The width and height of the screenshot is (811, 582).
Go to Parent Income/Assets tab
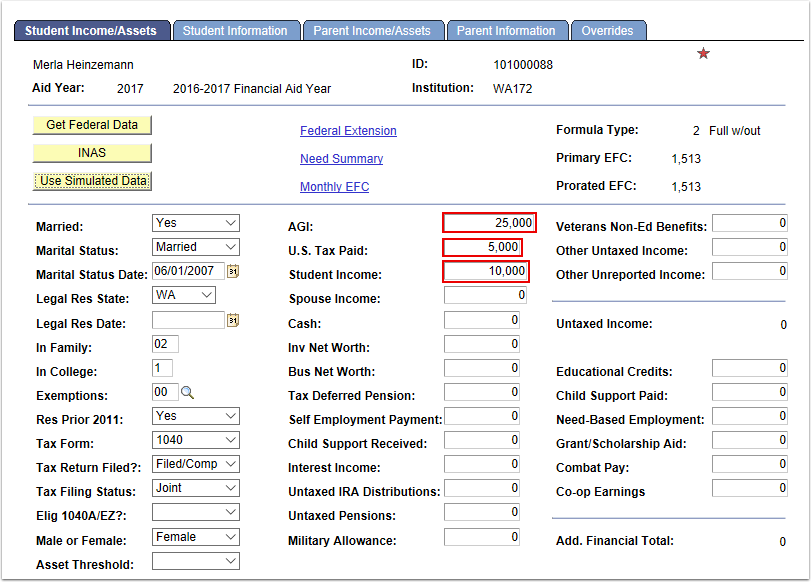(x=372, y=31)
